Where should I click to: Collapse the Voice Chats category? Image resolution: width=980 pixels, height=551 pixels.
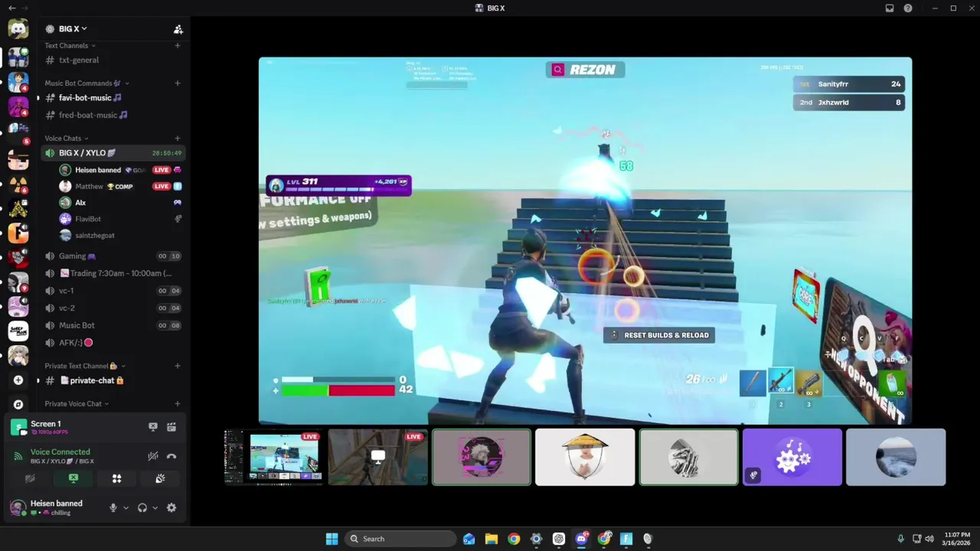click(66, 139)
